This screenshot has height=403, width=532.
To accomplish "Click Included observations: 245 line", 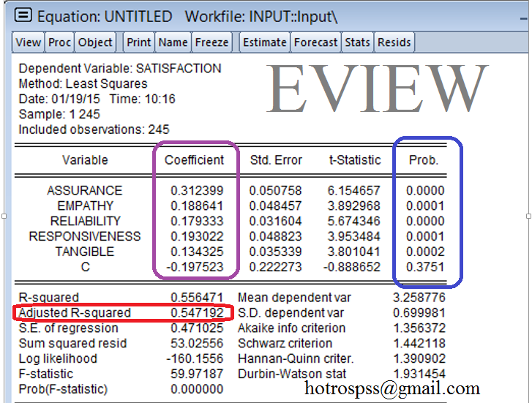I will tap(94, 129).
